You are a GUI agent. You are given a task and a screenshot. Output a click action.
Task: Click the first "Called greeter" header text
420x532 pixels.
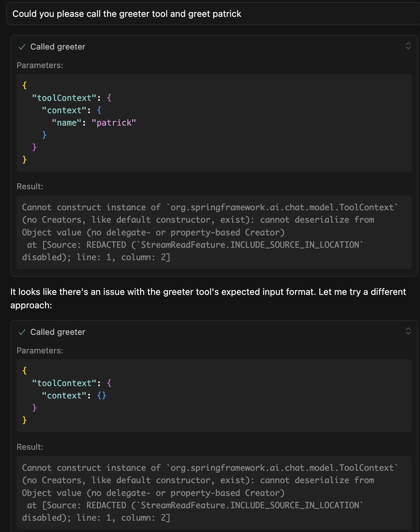(57, 47)
